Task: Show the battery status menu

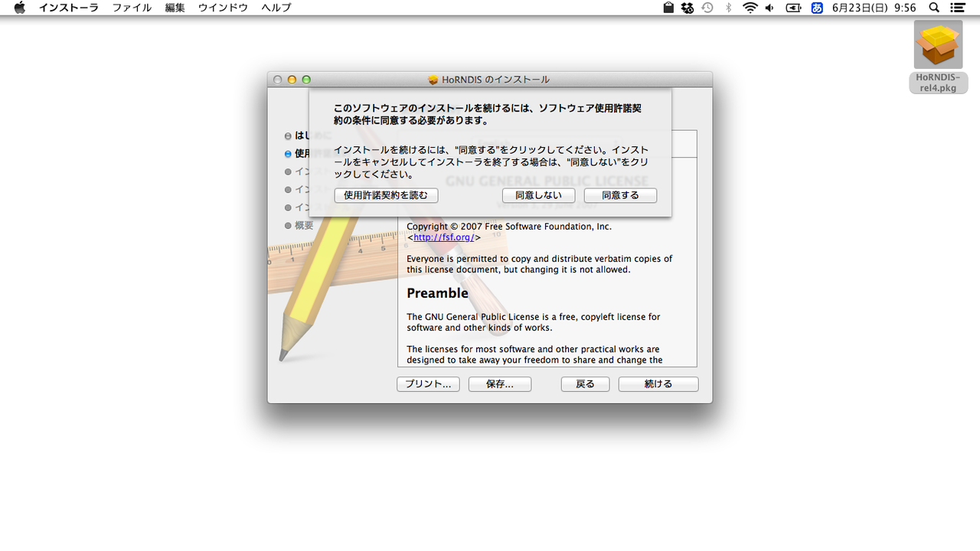Action: click(x=793, y=8)
